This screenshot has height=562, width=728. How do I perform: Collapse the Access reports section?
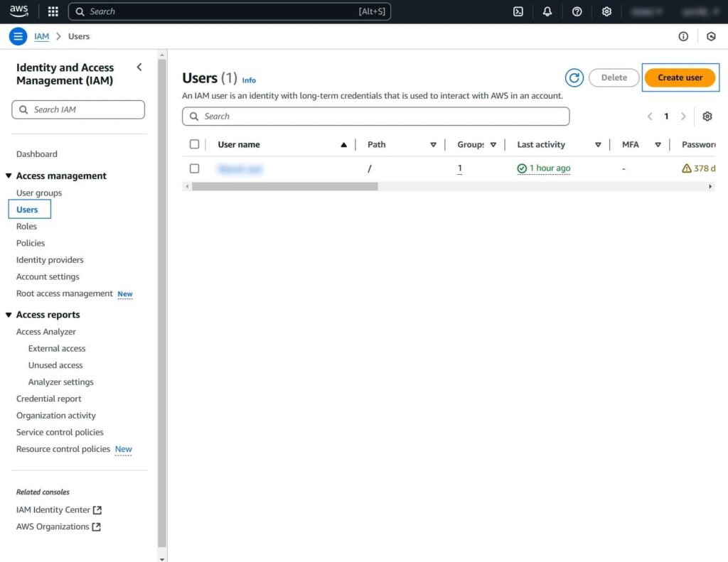tap(9, 315)
